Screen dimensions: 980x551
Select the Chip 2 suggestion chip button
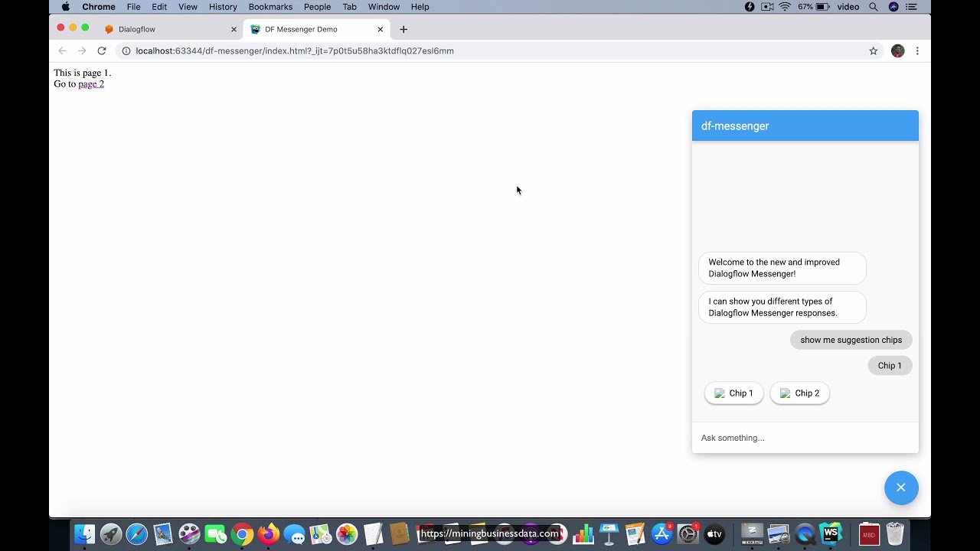coord(799,393)
